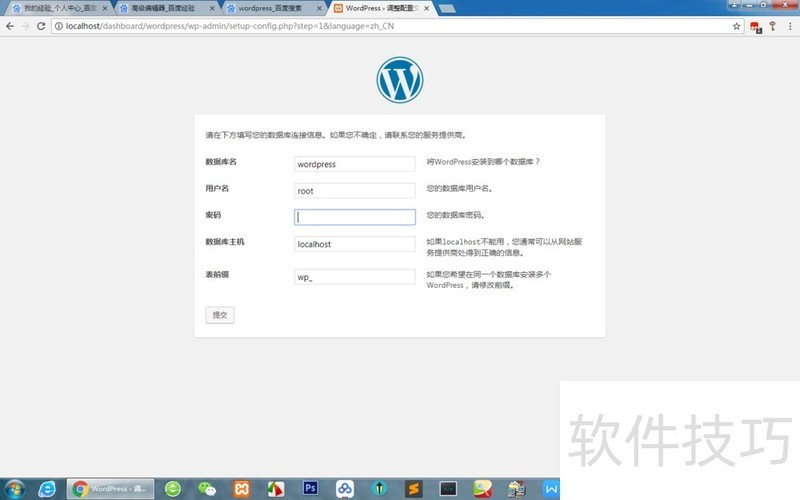The image size is (800, 500).
Task: Reload the page with refresh icon
Action: (41, 26)
